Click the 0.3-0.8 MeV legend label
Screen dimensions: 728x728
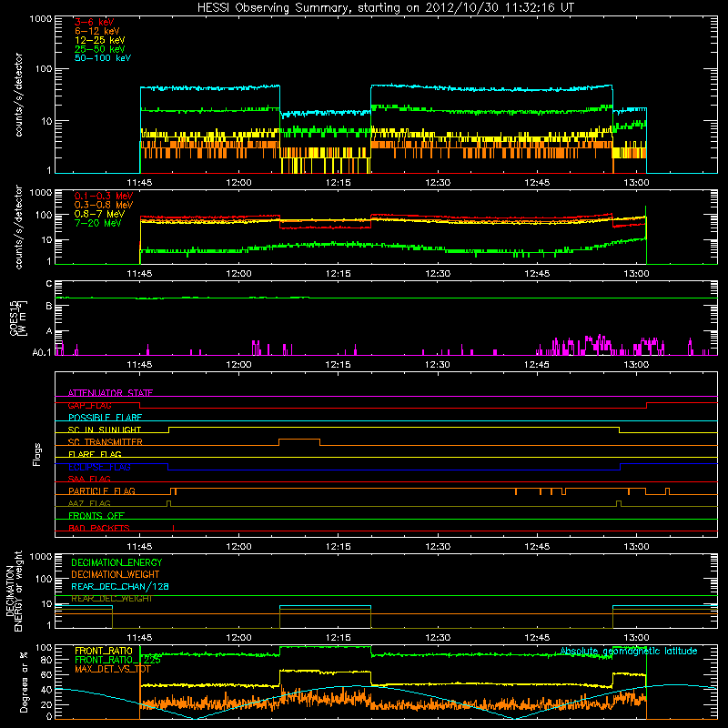coord(104,205)
